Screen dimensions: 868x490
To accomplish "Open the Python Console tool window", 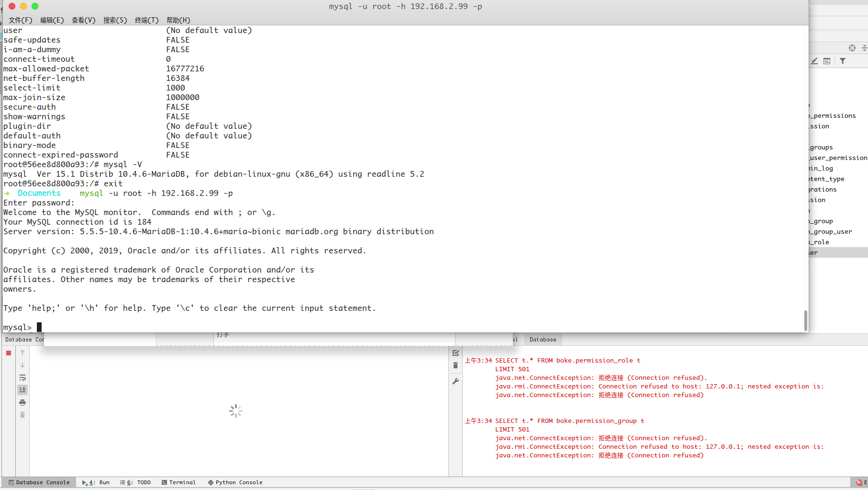I will (x=235, y=482).
